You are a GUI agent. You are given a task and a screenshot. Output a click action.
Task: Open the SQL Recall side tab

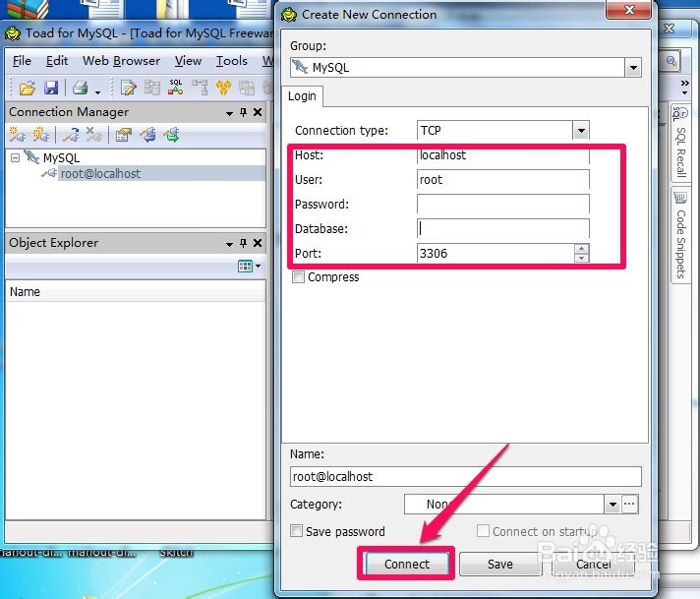tap(680, 143)
